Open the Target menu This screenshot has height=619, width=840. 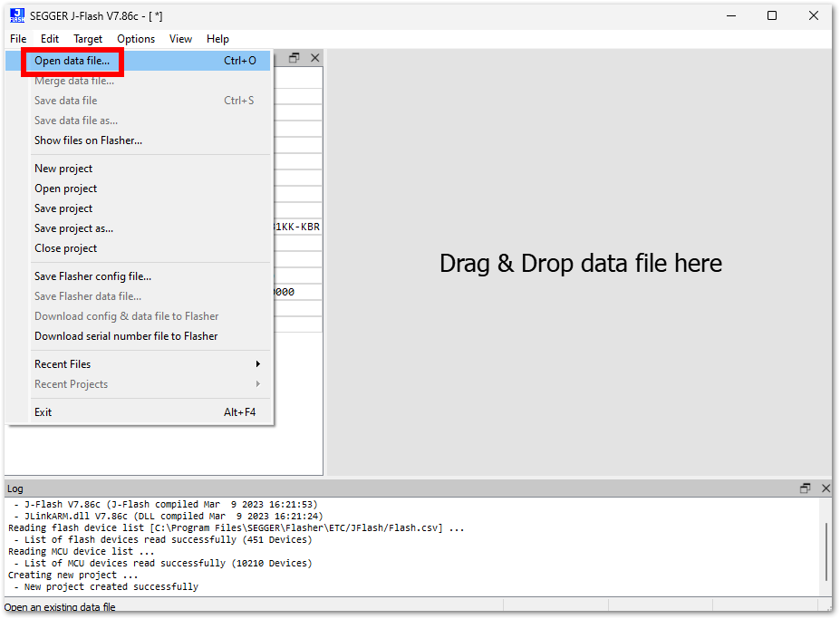tap(88, 39)
